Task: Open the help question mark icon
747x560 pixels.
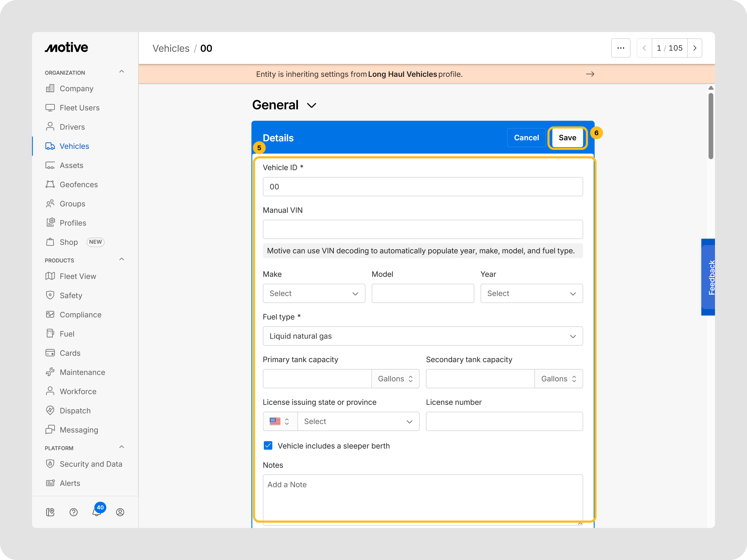Action: point(73,512)
